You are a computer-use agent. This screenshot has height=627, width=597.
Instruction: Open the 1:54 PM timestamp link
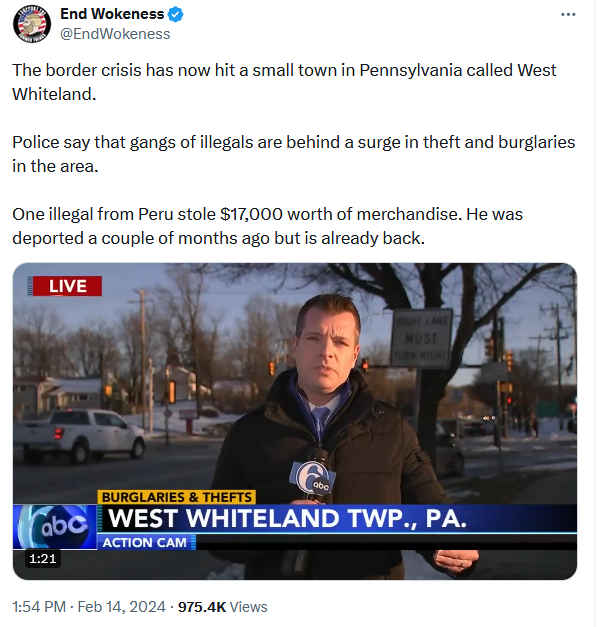(x=39, y=607)
